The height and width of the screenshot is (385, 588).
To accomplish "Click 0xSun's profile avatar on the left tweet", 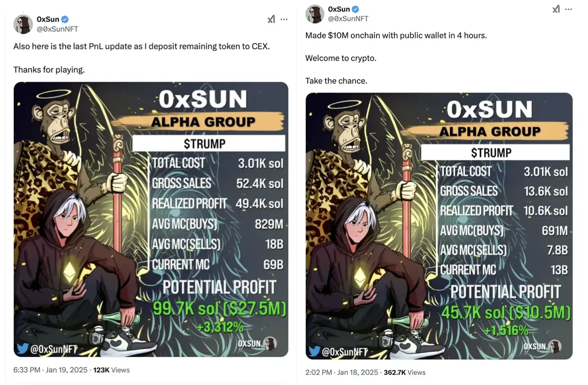I will coord(23,24).
